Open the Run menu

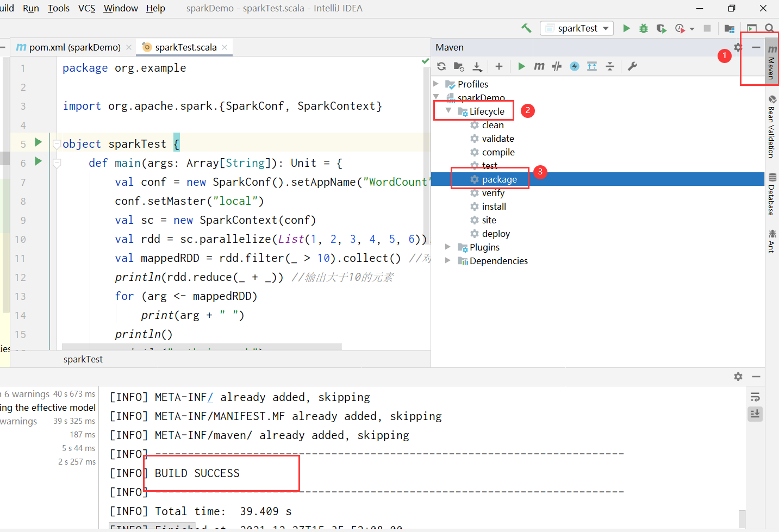(x=31, y=8)
